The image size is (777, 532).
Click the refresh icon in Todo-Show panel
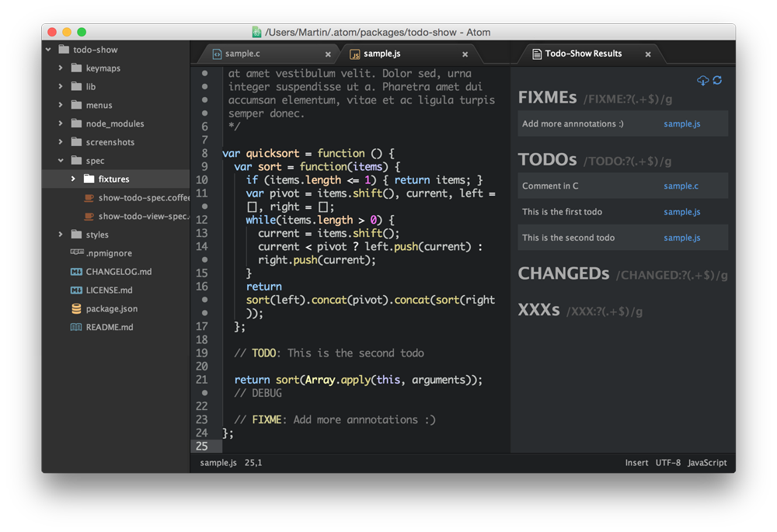click(x=717, y=81)
